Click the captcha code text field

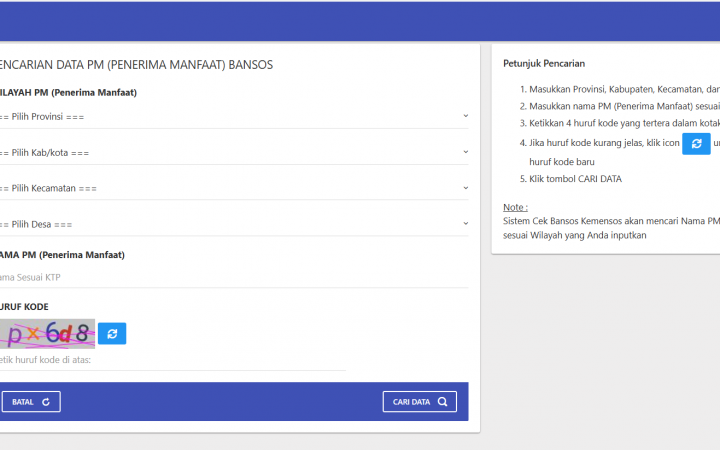[x=170, y=360]
